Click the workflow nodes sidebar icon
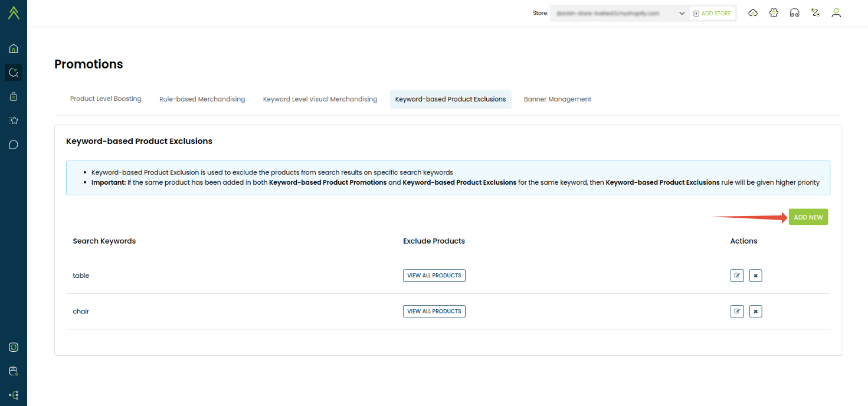The height and width of the screenshot is (406, 868). (x=14, y=395)
